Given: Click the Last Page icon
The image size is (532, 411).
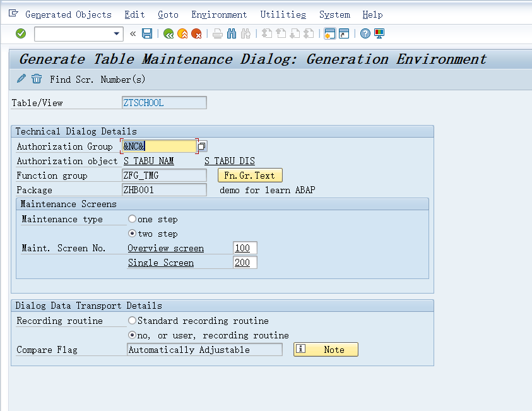Looking at the screenshot, I should [309, 33].
